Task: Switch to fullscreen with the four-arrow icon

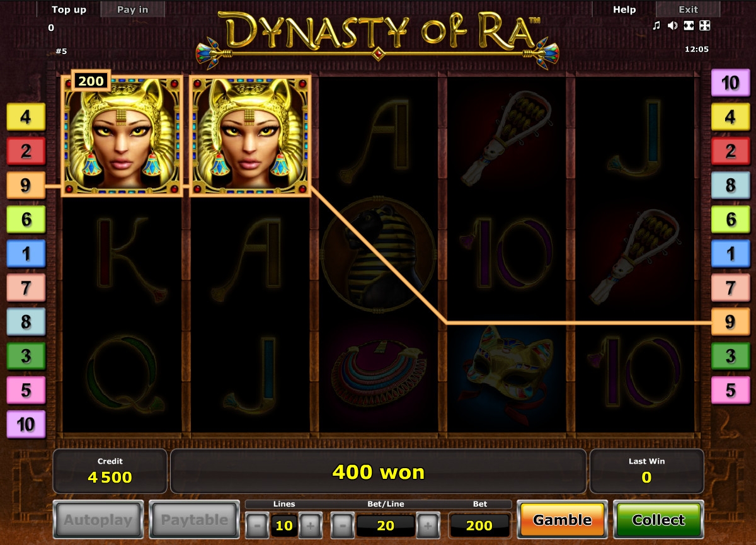Action: click(705, 26)
